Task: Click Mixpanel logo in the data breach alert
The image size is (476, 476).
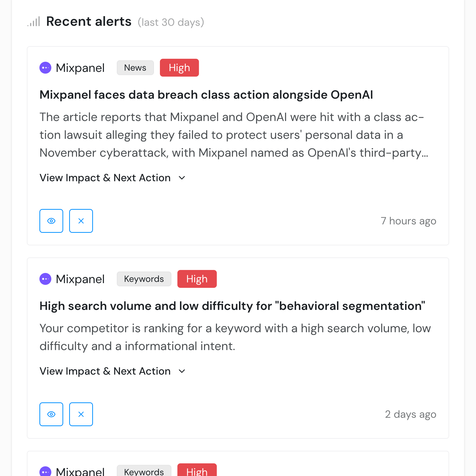Action: pos(45,68)
